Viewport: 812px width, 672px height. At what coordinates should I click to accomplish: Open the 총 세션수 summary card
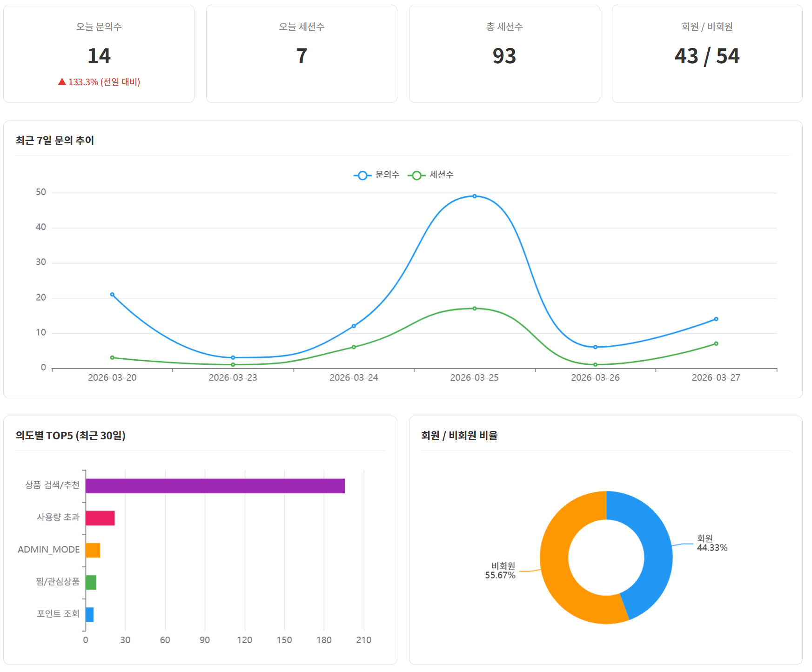tap(504, 54)
